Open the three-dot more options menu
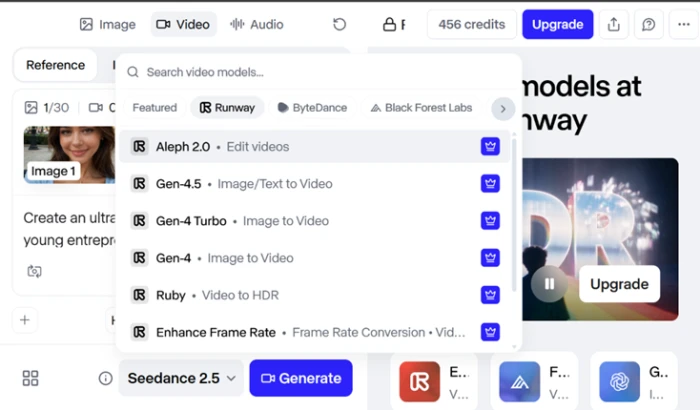 coord(683,24)
